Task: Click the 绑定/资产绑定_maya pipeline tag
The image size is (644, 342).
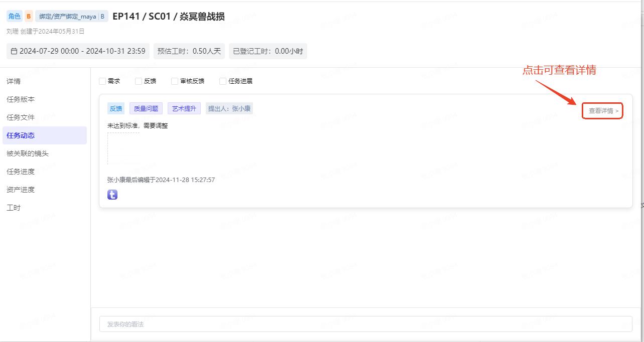Action: pyautogui.click(x=67, y=17)
